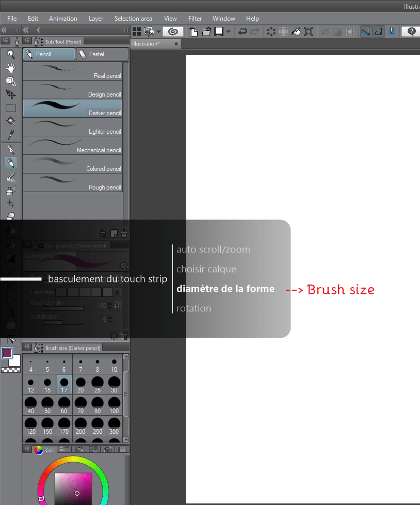Select the Pencil tool in toolbox

[x=11, y=163]
